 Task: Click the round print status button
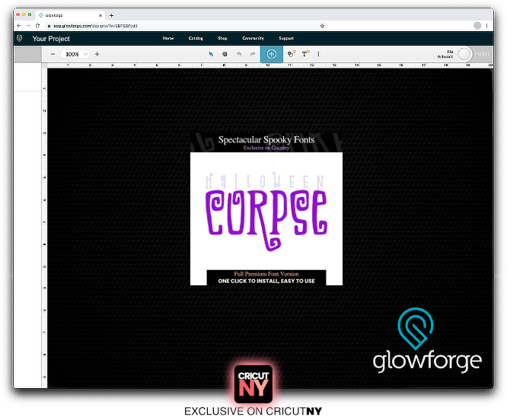[464, 54]
